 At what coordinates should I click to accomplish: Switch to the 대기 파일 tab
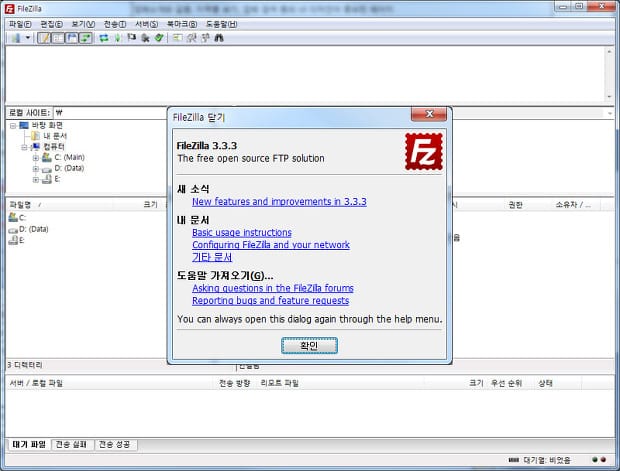click(x=29, y=444)
